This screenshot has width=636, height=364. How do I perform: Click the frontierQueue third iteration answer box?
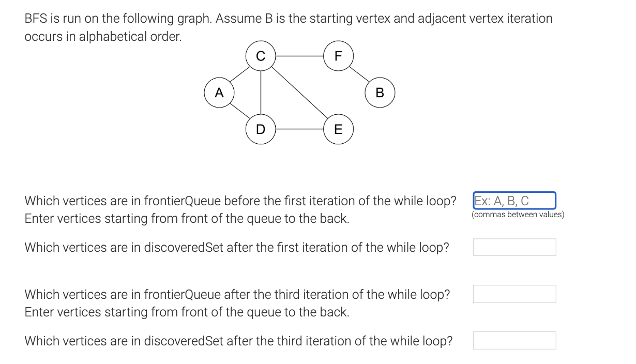[514, 294]
